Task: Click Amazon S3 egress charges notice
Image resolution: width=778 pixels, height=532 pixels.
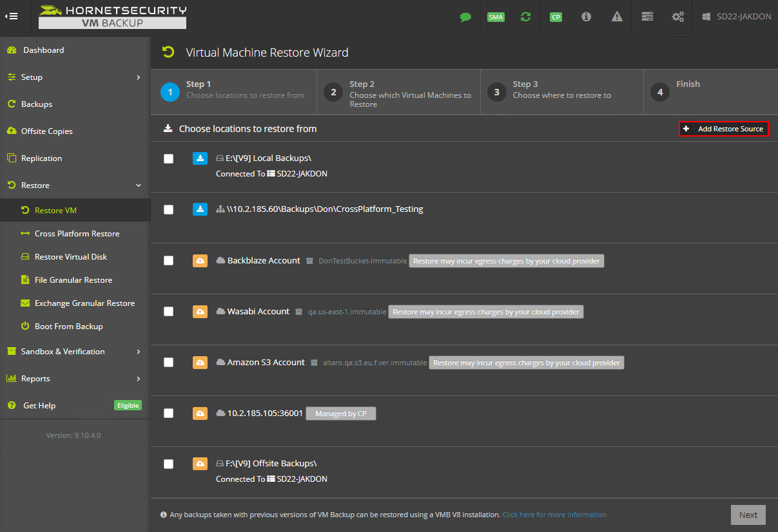Action: pyautogui.click(x=527, y=363)
